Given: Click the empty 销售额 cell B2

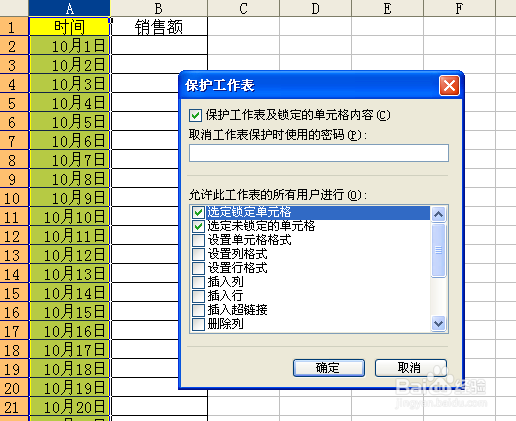Looking at the screenshot, I should (x=159, y=45).
